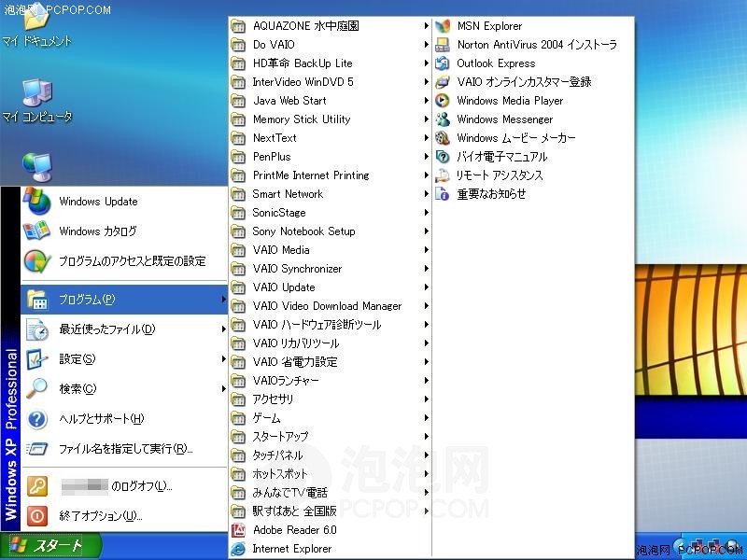Image resolution: width=747 pixels, height=560 pixels.
Task: Open Windows Messenger icon
Action: 443,119
